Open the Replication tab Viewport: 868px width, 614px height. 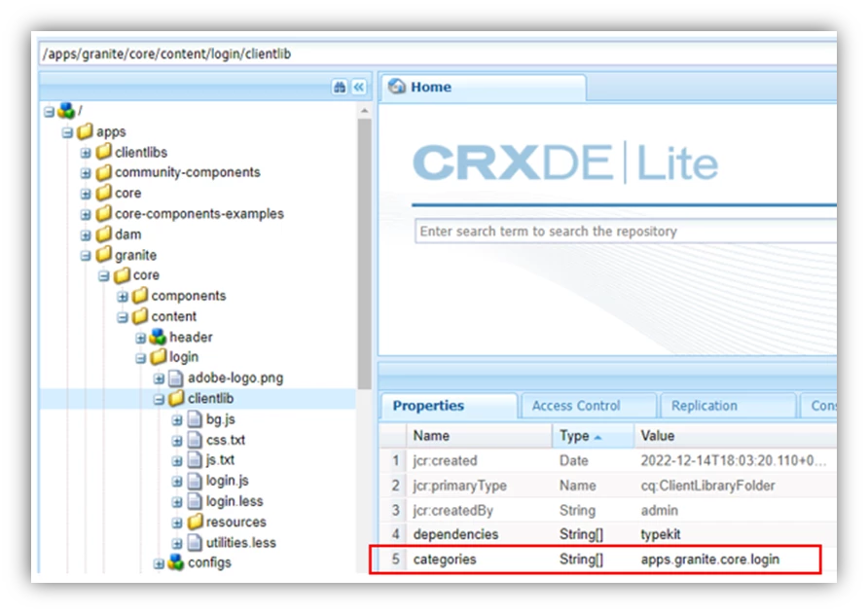(x=728, y=406)
